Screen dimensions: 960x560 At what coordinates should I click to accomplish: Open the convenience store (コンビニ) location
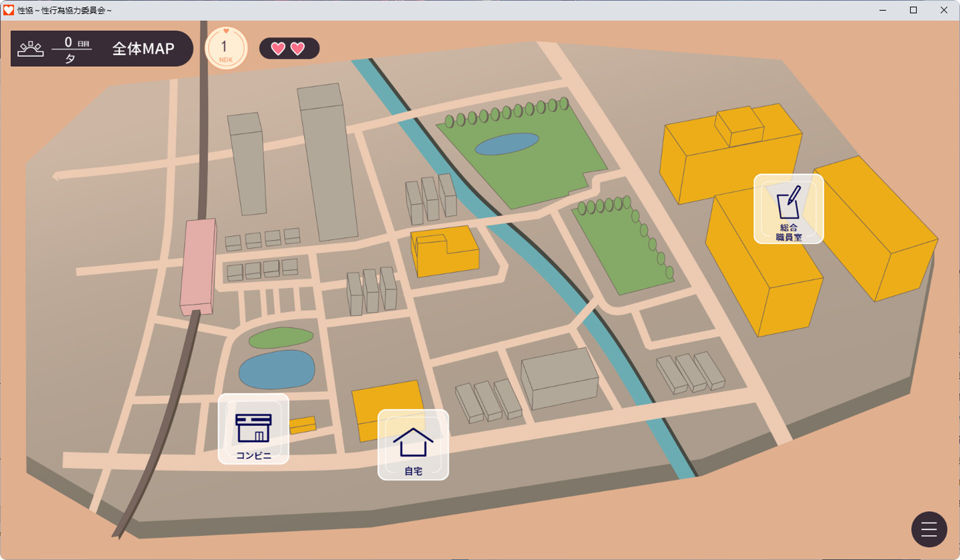253,429
